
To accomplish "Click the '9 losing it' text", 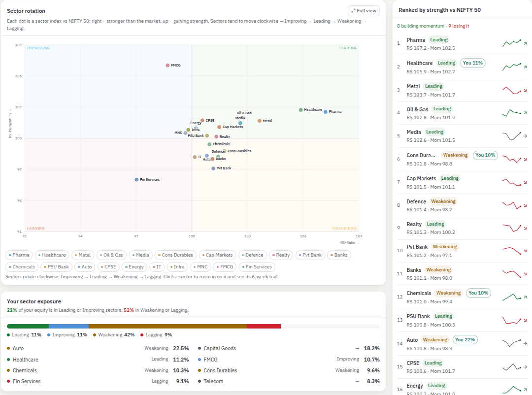I will coord(459,26).
